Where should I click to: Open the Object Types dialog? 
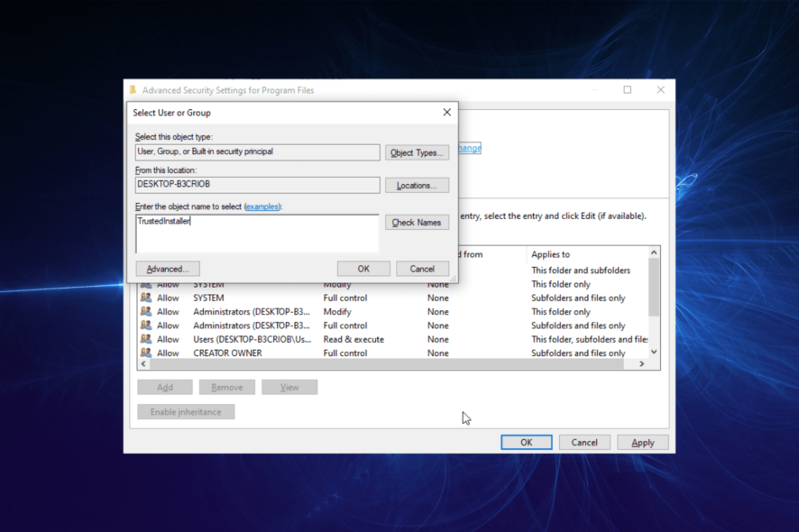click(417, 153)
